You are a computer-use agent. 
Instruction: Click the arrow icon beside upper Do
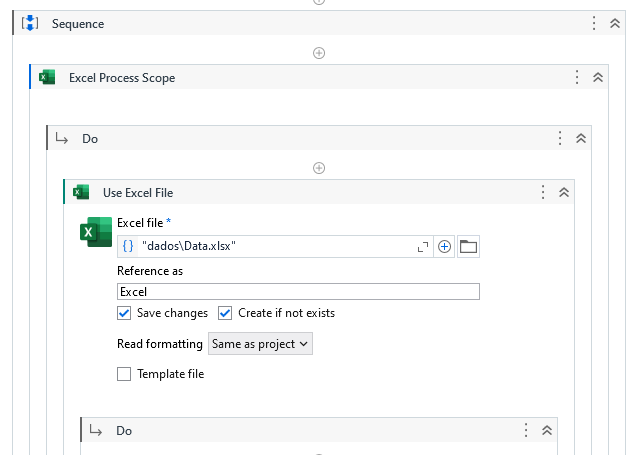tap(61, 139)
